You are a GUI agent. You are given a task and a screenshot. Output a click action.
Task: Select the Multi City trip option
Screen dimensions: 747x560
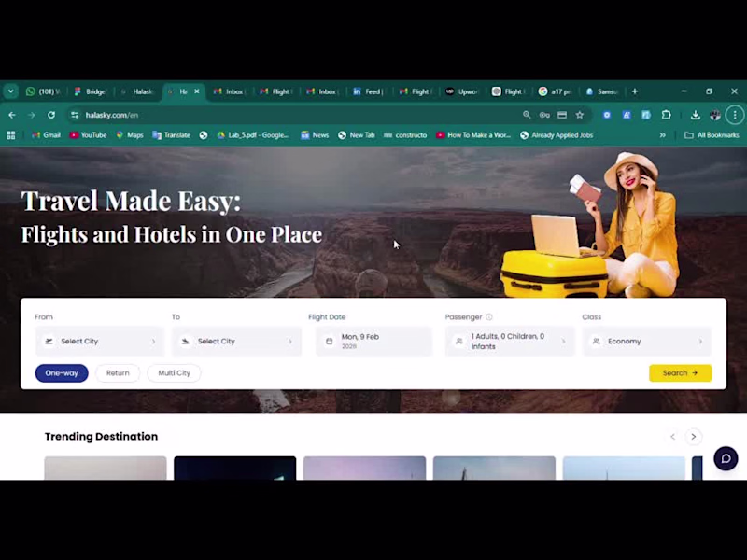175,372
